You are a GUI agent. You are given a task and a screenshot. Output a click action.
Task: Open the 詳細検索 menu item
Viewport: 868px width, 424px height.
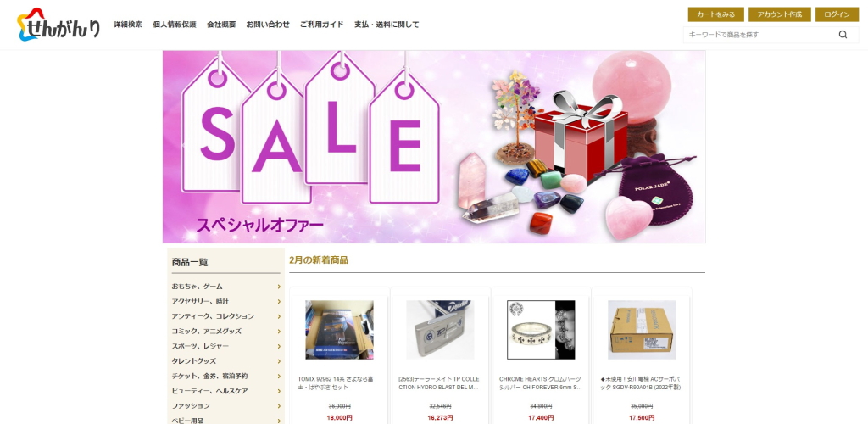128,25
